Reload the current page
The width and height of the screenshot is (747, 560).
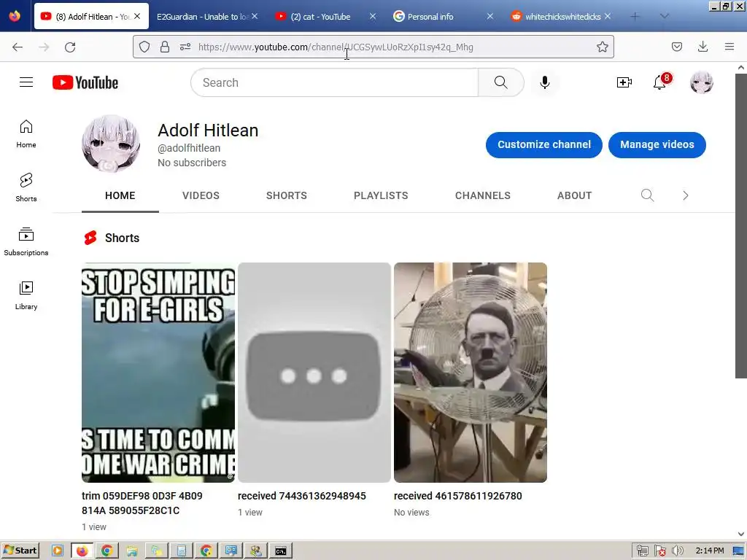point(70,47)
